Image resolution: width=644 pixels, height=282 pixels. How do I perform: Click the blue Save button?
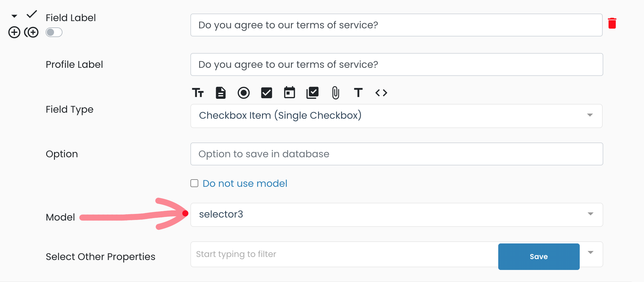pos(539,256)
